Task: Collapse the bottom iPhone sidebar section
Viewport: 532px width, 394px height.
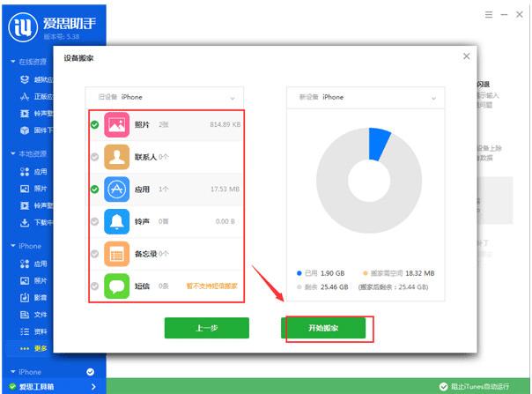Action: pyautogui.click(x=13, y=372)
